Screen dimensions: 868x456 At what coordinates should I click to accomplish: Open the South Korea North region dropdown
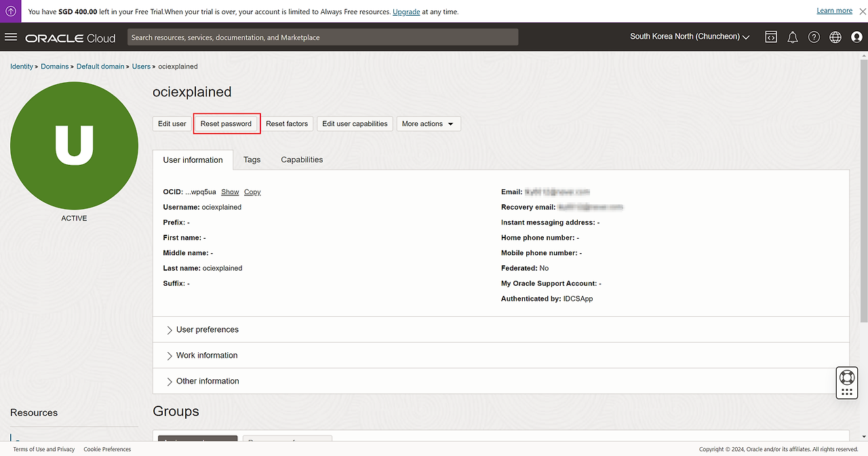[689, 37]
